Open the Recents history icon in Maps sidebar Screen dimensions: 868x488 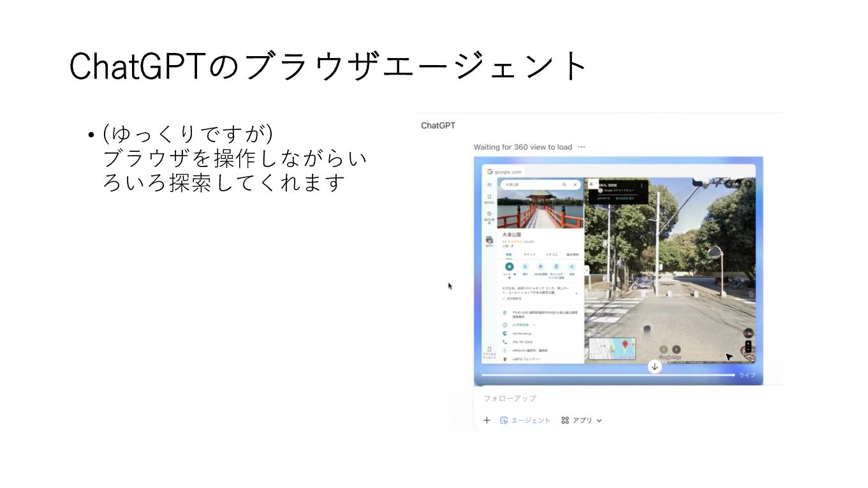489,214
